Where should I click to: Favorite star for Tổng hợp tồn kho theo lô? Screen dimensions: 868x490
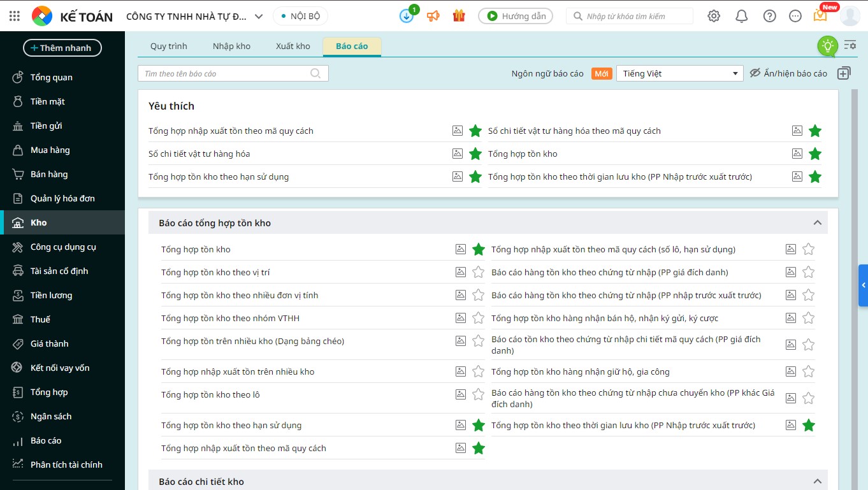tap(479, 394)
